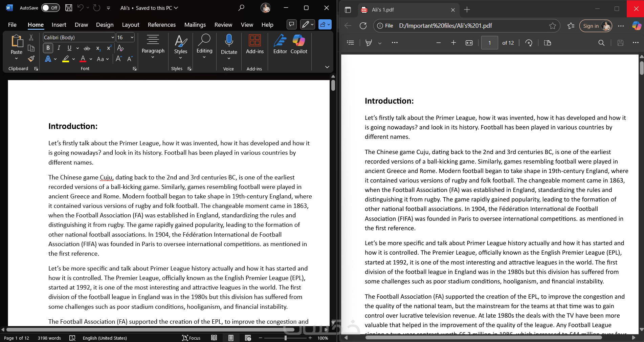Click the 3198 words count in status bar

tap(49, 338)
